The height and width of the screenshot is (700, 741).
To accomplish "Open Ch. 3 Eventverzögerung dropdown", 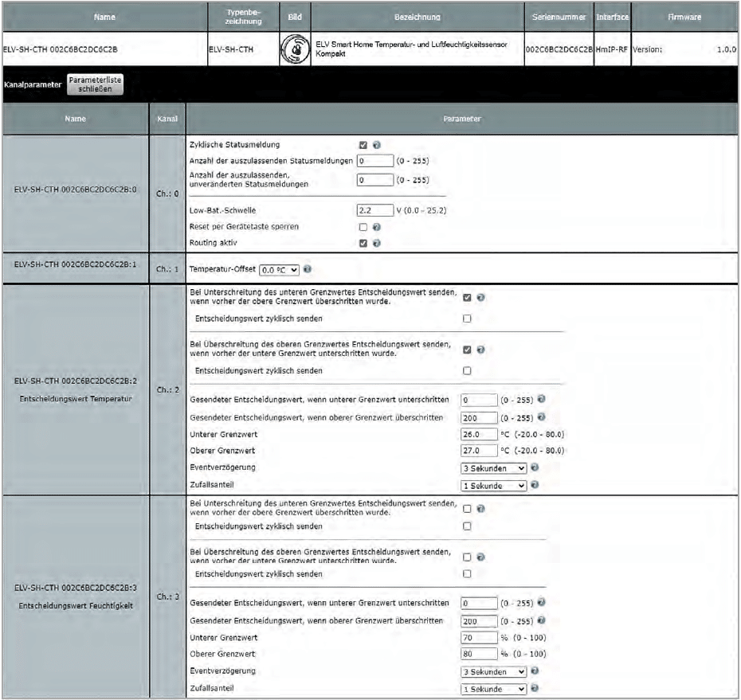I will [x=493, y=671].
